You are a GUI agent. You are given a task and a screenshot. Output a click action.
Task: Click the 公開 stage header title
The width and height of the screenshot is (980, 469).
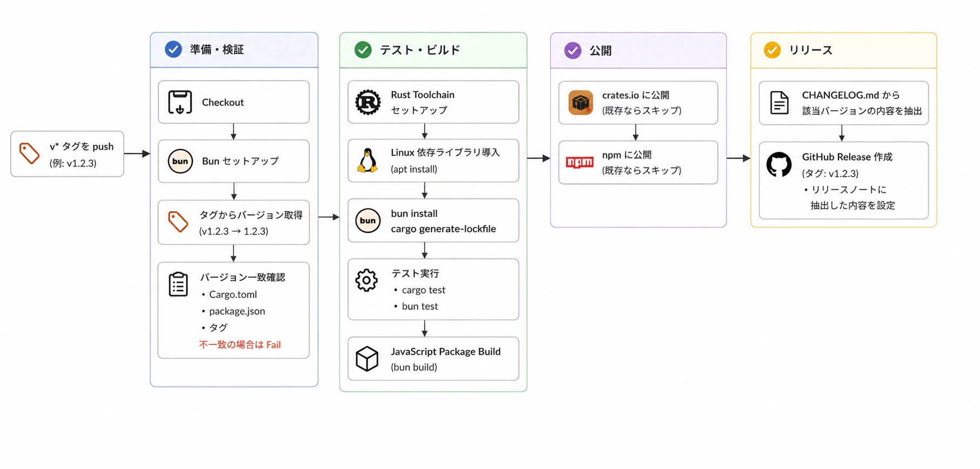[601, 50]
